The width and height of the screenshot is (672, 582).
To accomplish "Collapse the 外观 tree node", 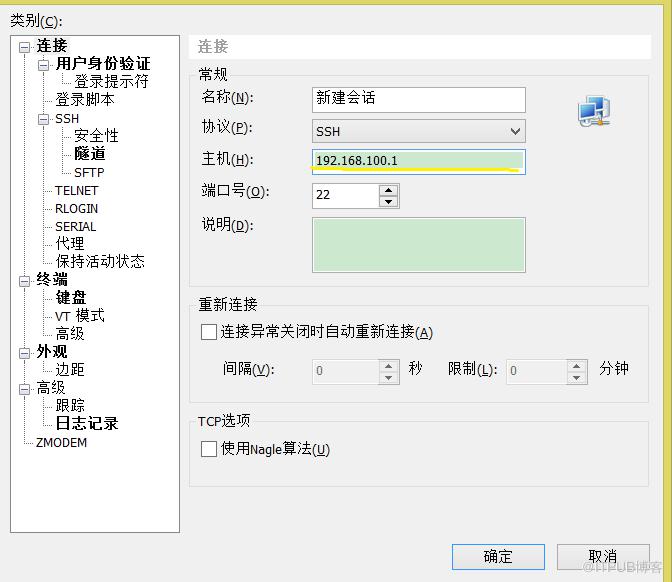I will click(24, 353).
